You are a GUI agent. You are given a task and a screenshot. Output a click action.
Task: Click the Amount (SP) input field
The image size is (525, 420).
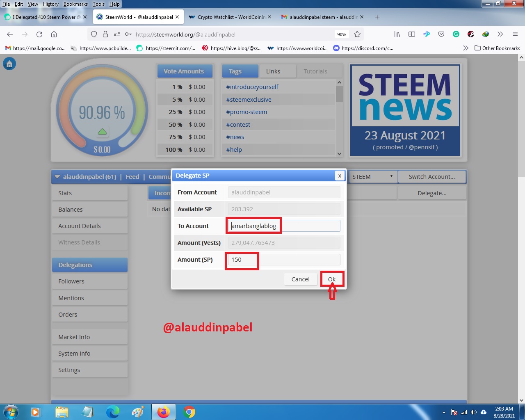[284, 260]
